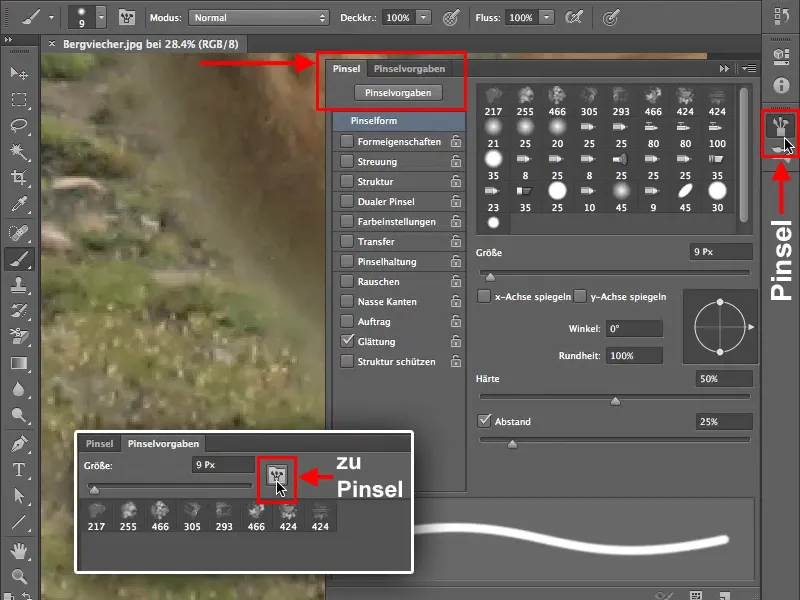Select the Dodge tool
Screen dimensions: 800x600
pos(19,415)
